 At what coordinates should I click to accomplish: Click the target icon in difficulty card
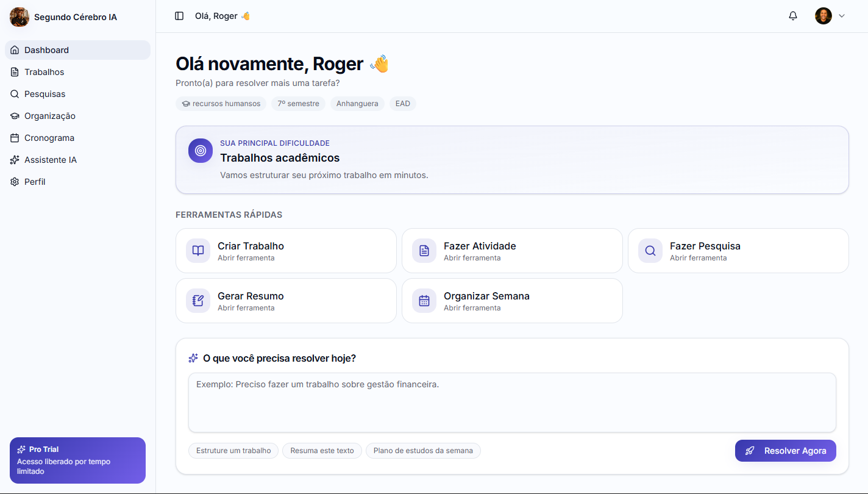click(201, 151)
